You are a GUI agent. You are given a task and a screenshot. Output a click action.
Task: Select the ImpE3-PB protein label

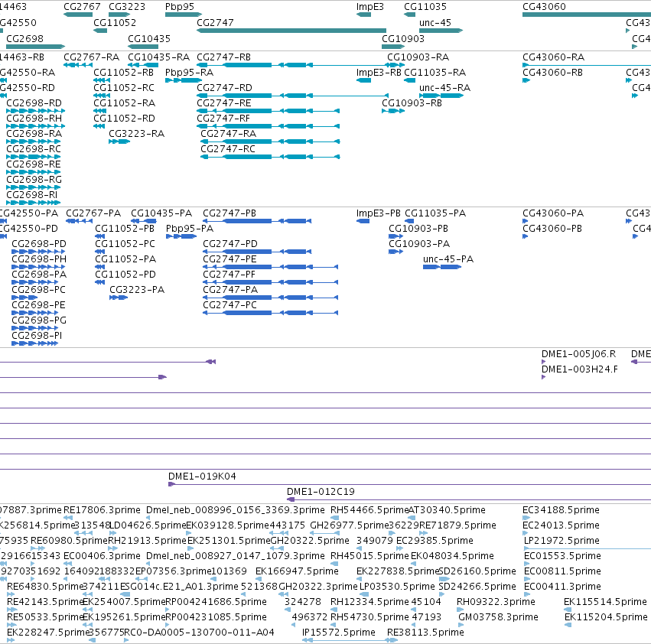(378, 213)
